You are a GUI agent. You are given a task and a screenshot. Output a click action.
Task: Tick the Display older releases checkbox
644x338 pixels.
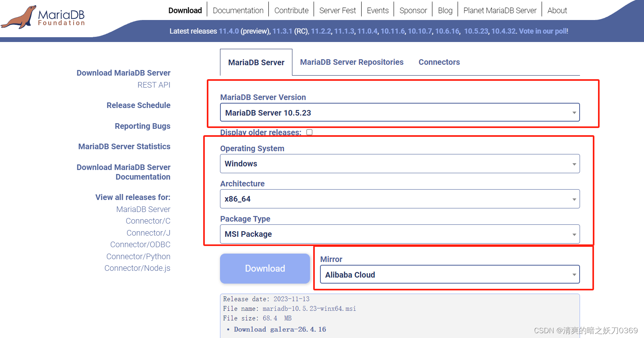(x=309, y=132)
